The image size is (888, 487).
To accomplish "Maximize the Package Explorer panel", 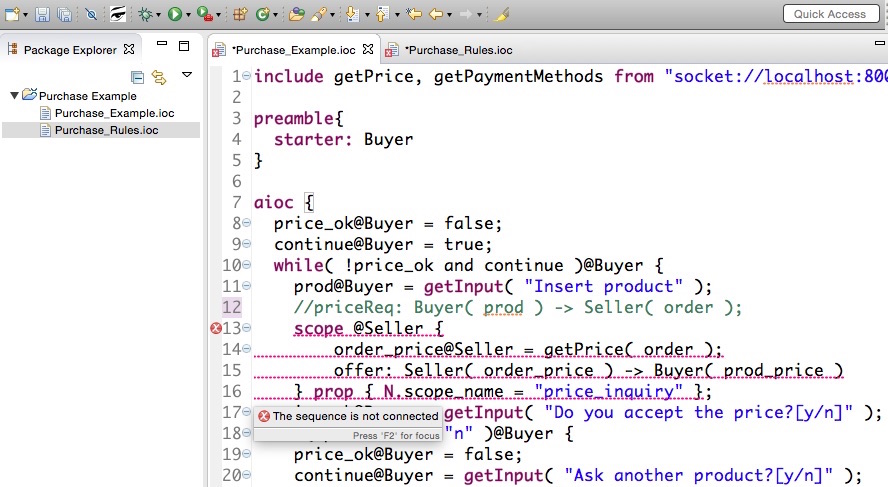I will [184, 46].
